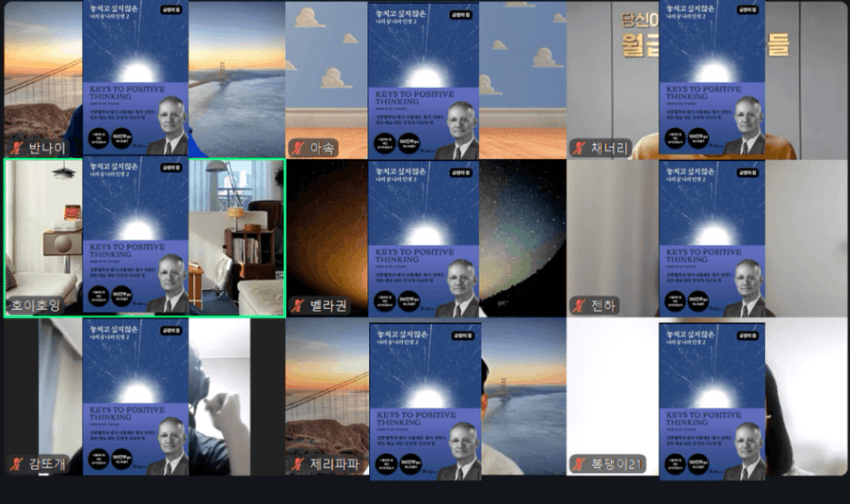Select active speaker name 호이호잉
Image resolution: width=850 pixels, height=504 pixels.
36,306
